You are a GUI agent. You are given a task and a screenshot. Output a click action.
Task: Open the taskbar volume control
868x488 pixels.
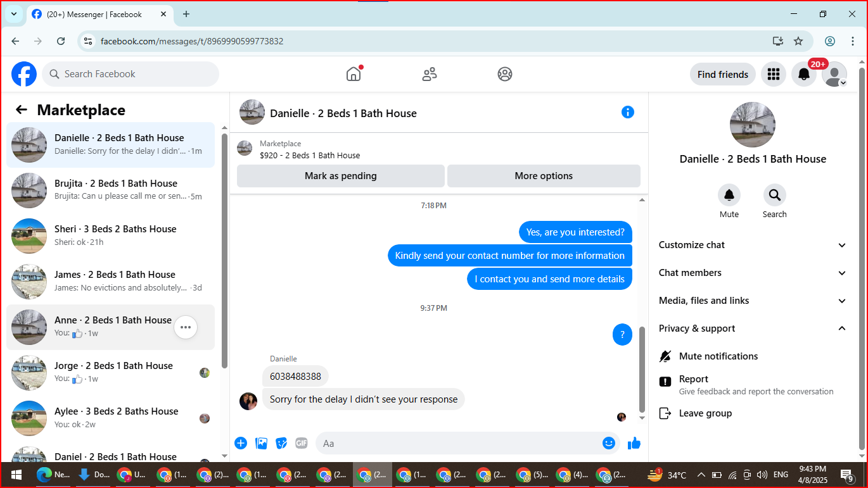coord(762,475)
